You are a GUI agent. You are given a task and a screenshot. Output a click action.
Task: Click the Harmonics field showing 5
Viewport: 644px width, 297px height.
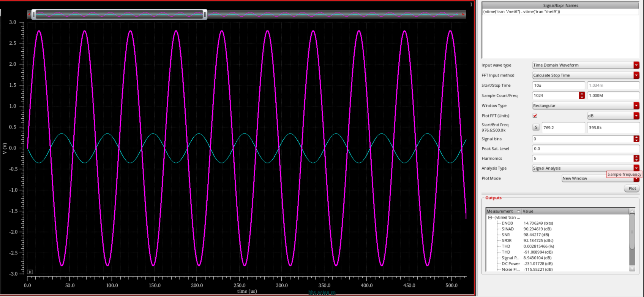point(583,159)
